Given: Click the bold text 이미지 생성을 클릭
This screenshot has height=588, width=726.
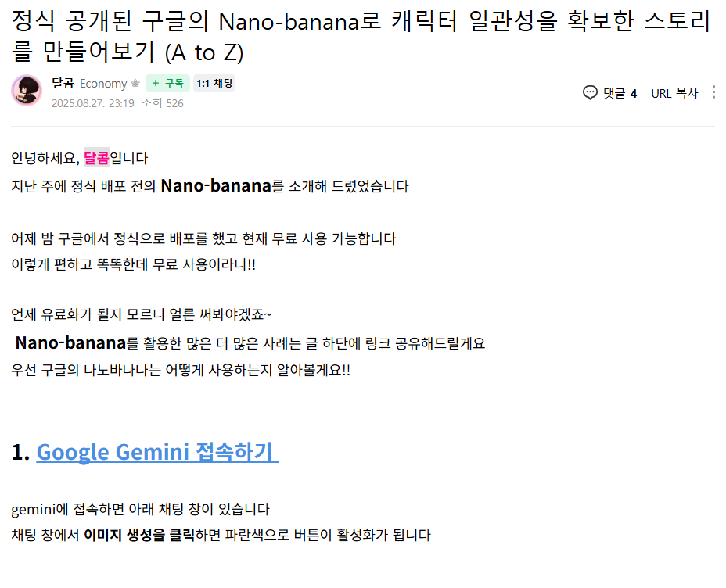Looking at the screenshot, I should click(139, 536).
